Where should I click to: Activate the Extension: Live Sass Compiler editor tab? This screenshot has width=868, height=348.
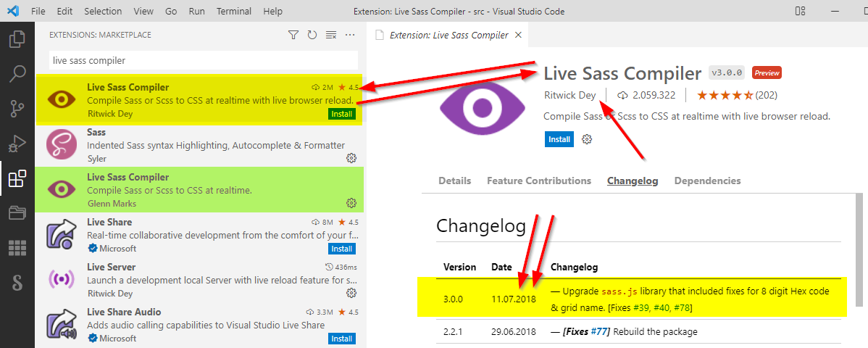tap(448, 35)
